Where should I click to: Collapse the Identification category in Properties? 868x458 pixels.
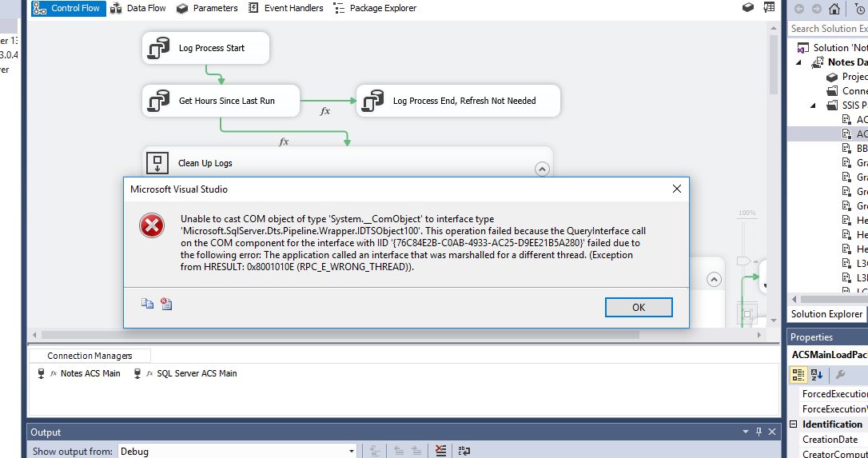tap(794, 424)
